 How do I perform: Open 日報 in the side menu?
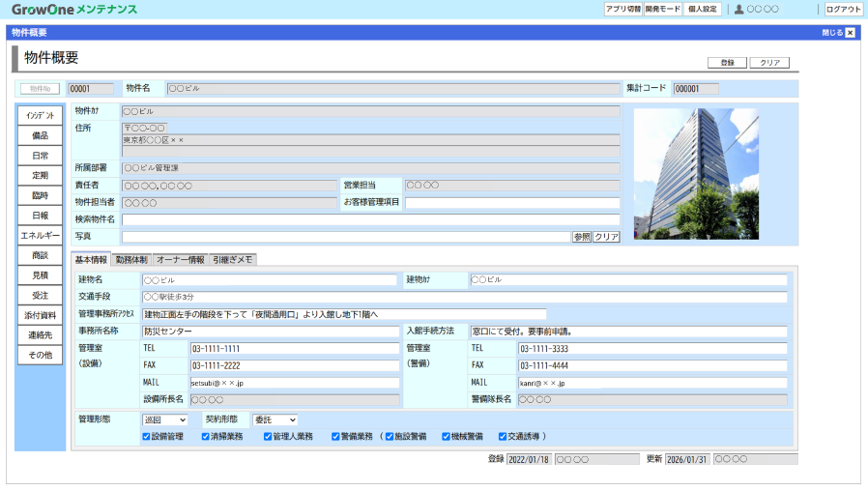[40, 216]
